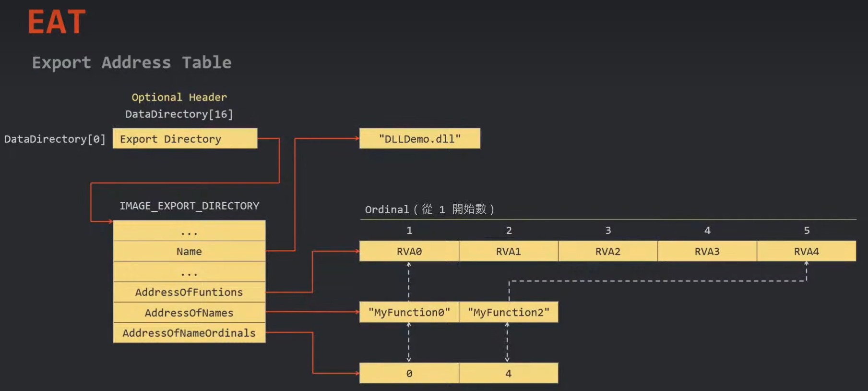Select the AddressOfNames row
The width and height of the screenshot is (868, 391).
(x=189, y=313)
